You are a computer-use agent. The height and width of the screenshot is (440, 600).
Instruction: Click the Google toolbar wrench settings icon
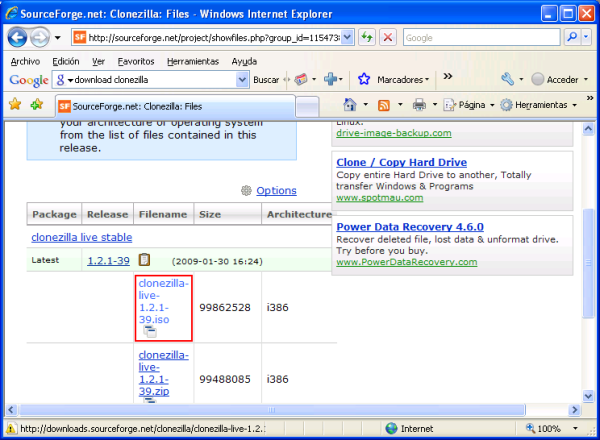(x=508, y=79)
